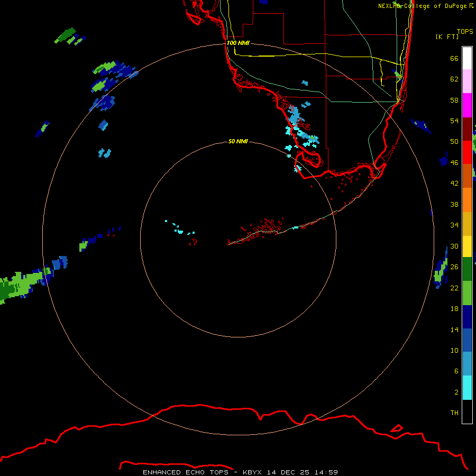Select the dark red legend swatch
476x476 pixels.
click(467, 129)
